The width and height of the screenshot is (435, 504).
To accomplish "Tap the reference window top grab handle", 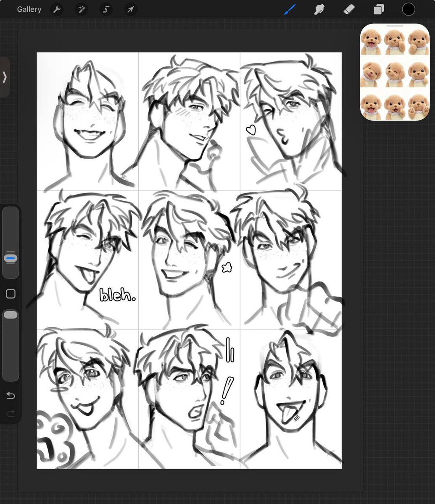I will (395, 26).
